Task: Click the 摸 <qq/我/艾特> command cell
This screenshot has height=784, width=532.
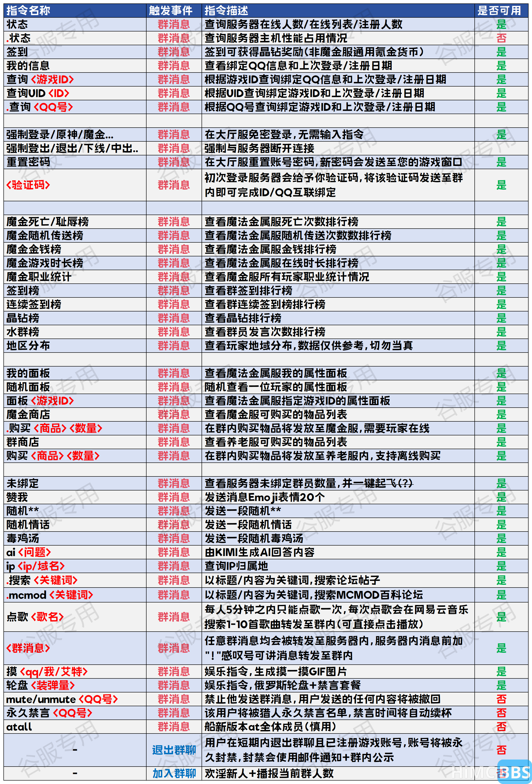Action: pos(75,672)
